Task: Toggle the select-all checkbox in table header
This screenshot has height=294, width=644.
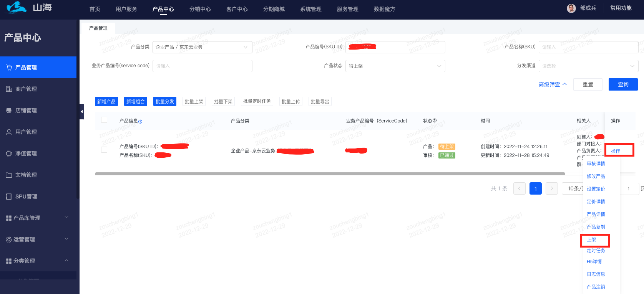Action: click(104, 120)
